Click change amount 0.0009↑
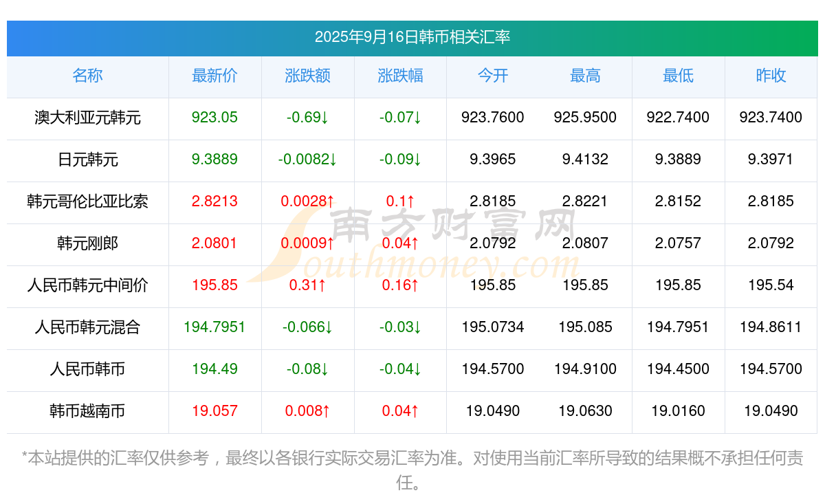This screenshot has height=504, width=825. [307, 243]
